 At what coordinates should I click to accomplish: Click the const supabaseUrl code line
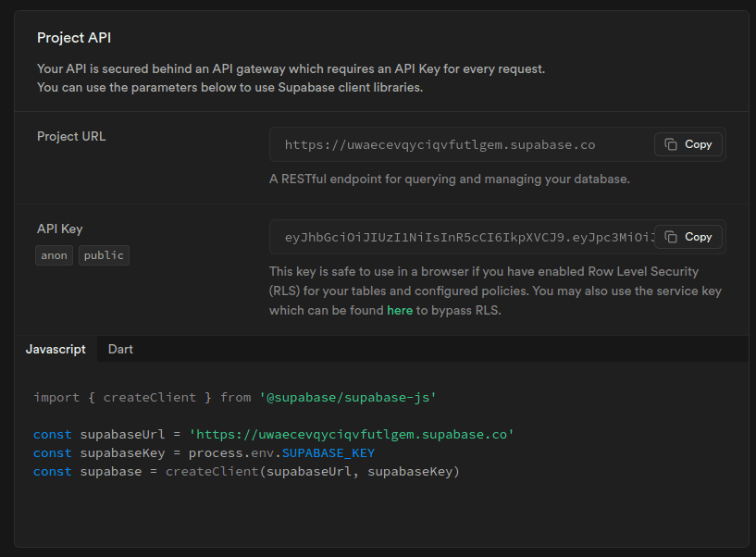click(274, 435)
